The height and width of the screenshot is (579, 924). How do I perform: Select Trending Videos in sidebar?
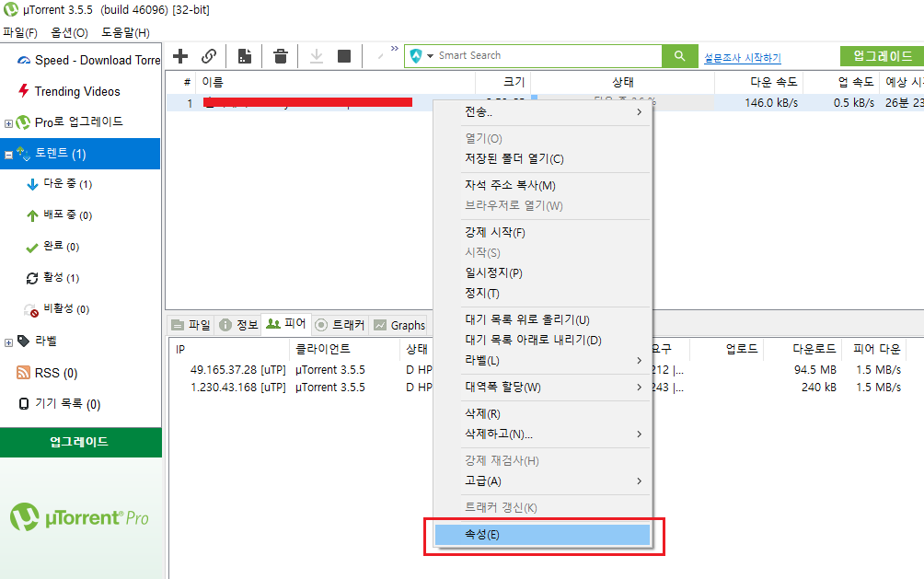[x=69, y=91]
